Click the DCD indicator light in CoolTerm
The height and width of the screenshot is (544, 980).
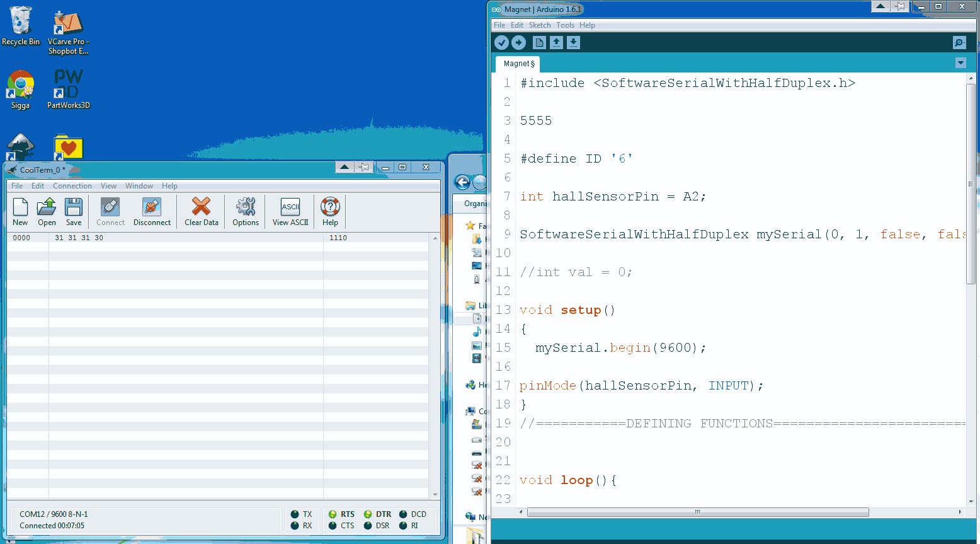point(403,514)
